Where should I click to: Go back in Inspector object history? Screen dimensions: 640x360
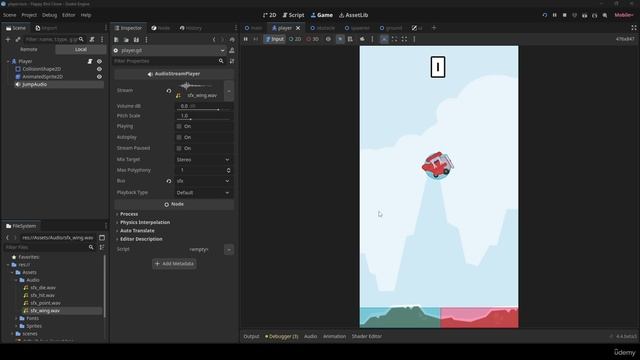coord(214,40)
